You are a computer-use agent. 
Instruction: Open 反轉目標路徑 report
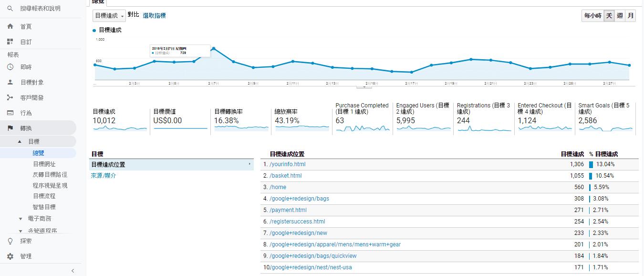click(50, 175)
